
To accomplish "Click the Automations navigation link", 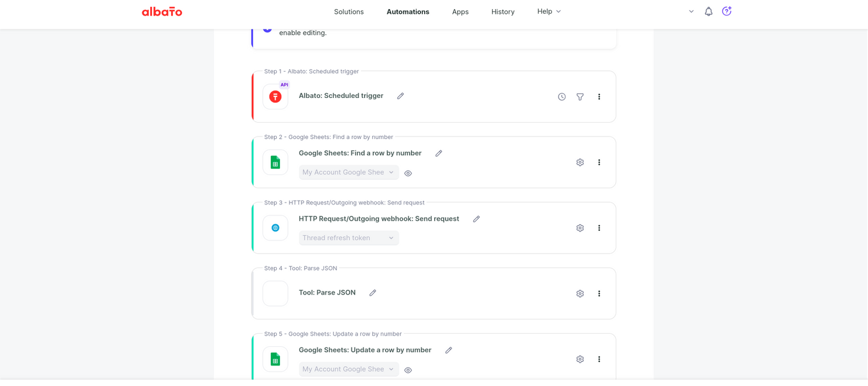I will pos(408,11).
